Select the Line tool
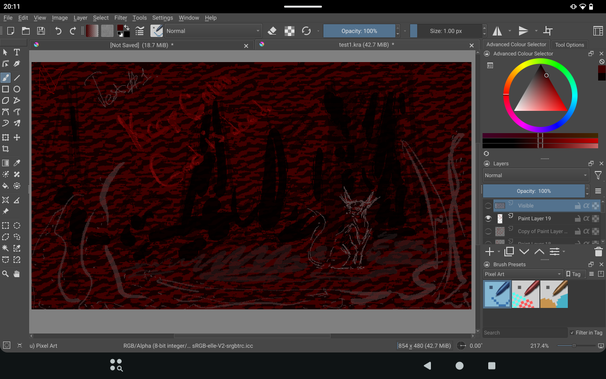The width and height of the screenshot is (606, 379). (x=17, y=78)
